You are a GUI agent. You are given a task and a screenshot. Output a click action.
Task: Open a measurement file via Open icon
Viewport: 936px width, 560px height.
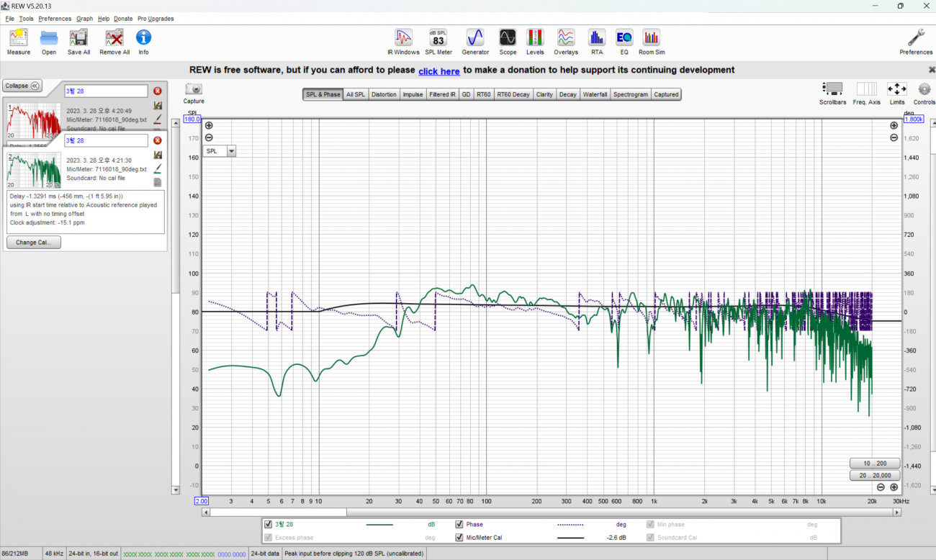click(49, 42)
